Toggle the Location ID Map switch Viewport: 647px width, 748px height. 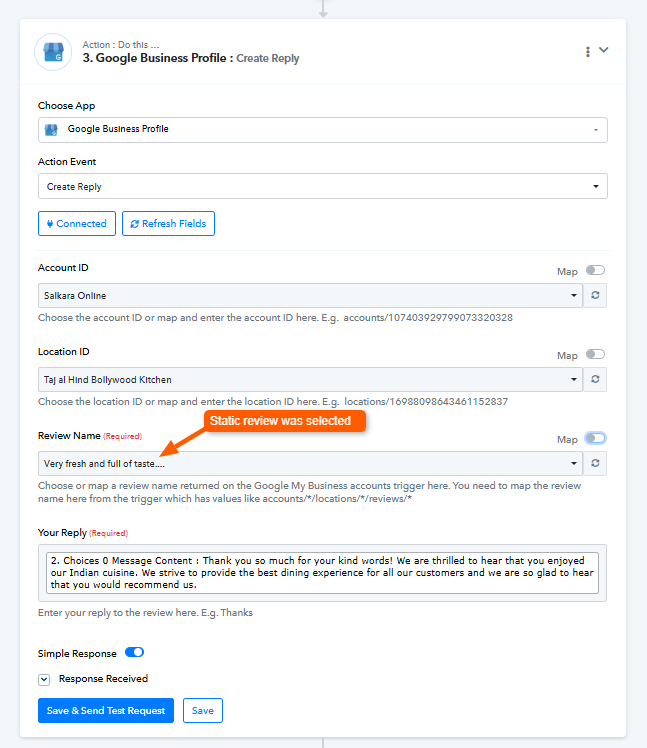pyautogui.click(x=596, y=354)
